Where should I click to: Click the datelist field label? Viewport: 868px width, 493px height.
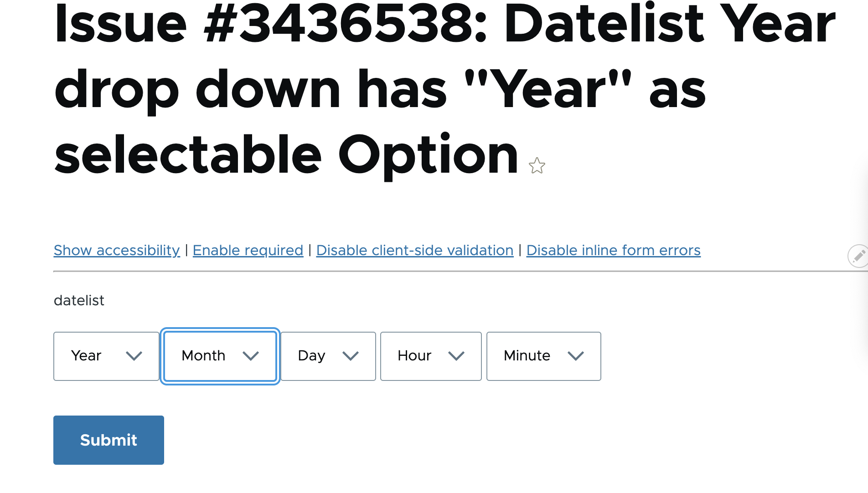click(x=79, y=301)
